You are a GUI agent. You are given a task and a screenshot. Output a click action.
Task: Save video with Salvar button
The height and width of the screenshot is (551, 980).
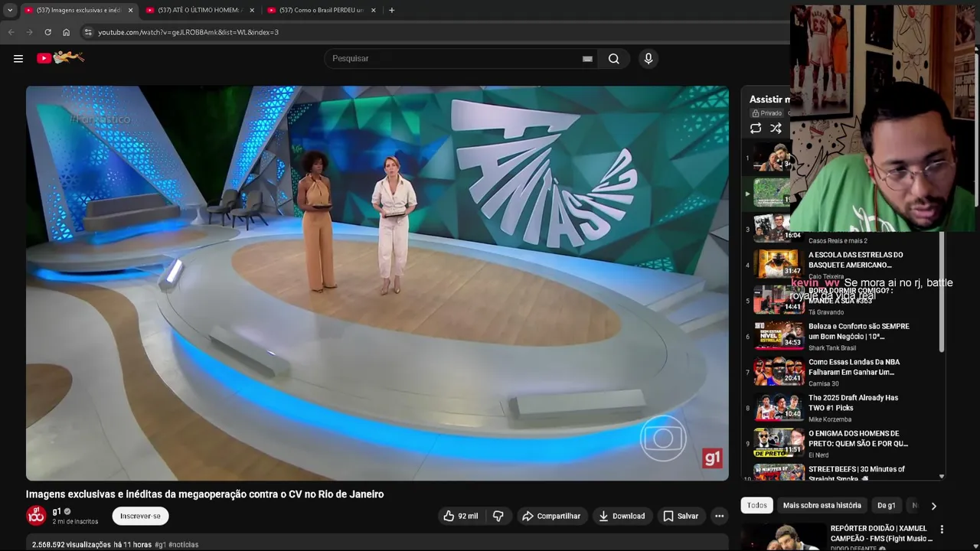tap(681, 516)
